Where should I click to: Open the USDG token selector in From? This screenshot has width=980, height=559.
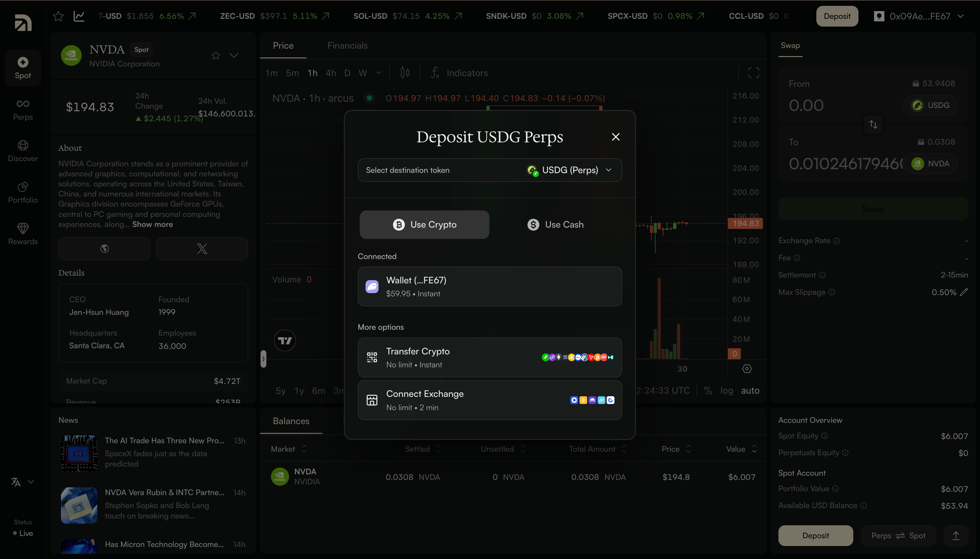(930, 105)
